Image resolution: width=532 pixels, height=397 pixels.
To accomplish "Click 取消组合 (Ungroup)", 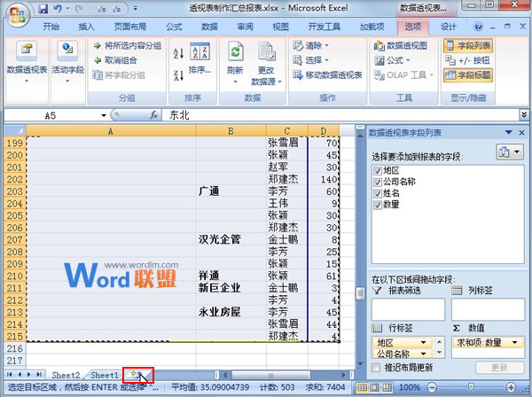I will (x=115, y=60).
